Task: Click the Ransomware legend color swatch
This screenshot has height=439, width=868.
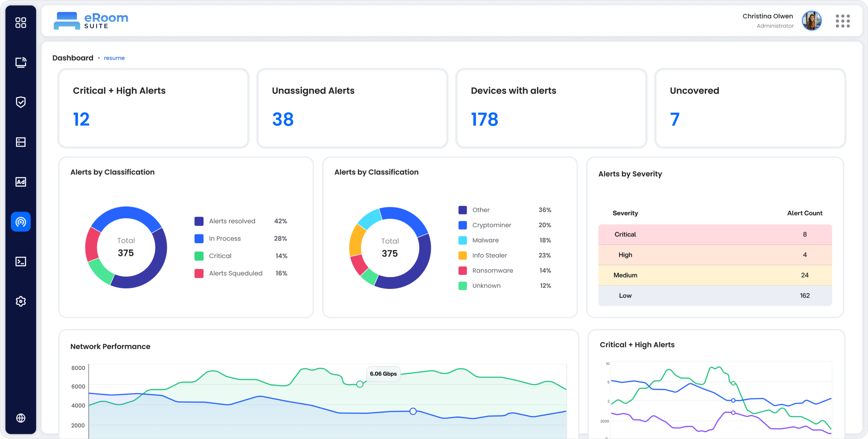Action: tap(462, 271)
